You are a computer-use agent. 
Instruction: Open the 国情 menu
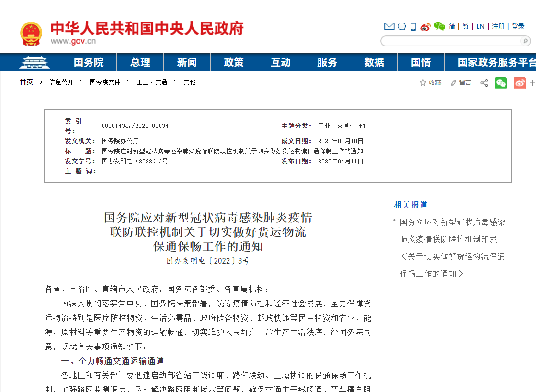click(421, 62)
